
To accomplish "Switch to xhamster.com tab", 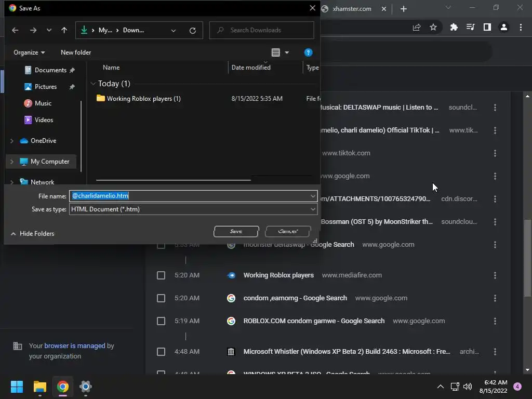I will [352, 9].
